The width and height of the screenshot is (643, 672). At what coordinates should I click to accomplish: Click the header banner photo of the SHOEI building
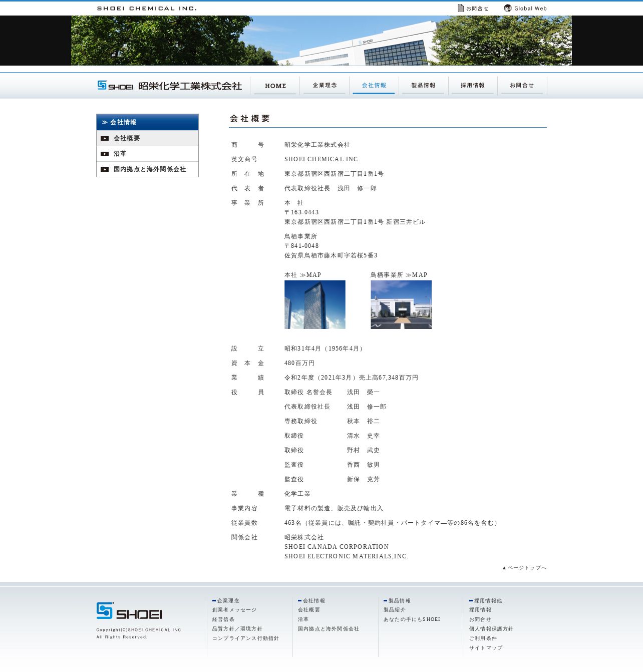click(321, 41)
